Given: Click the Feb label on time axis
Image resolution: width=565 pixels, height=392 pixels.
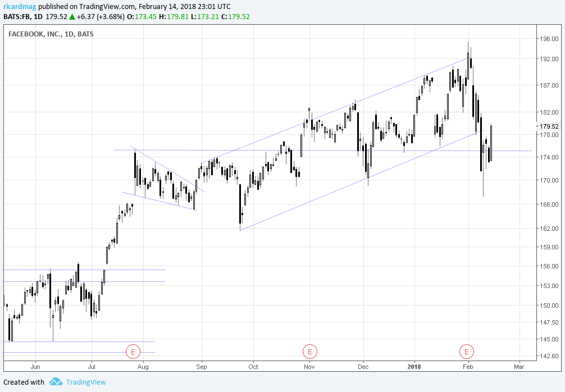Looking at the screenshot, I should [x=468, y=367].
